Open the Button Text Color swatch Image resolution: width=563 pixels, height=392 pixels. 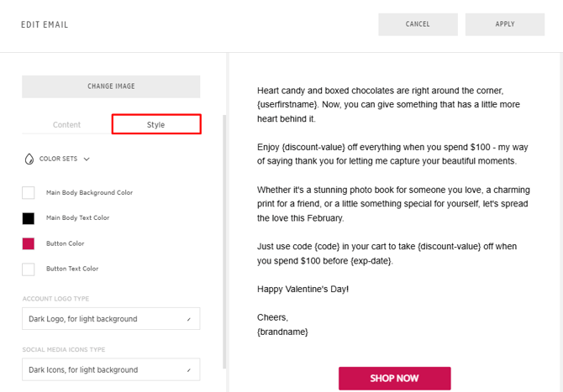pos(29,269)
